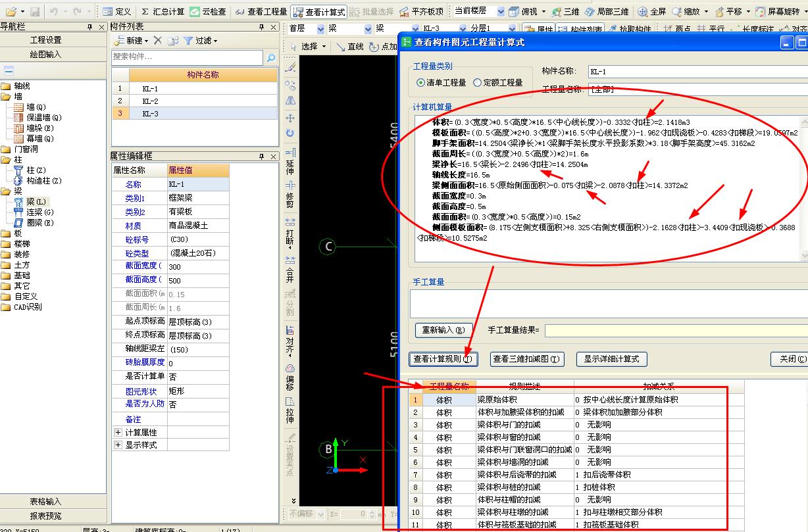Expand 计算属性 in property editor
The height and width of the screenshot is (532, 808).
118,432
